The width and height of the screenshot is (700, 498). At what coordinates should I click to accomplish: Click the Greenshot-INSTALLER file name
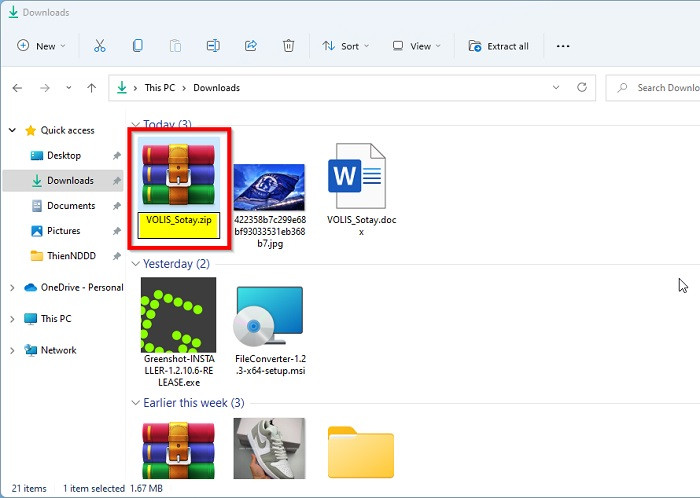click(179, 370)
